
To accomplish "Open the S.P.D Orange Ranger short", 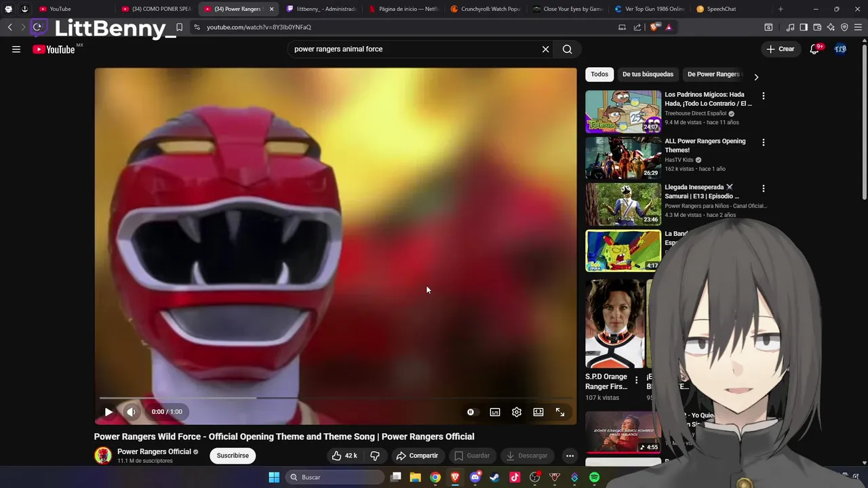I will pyautogui.click(x=615, y=323).
